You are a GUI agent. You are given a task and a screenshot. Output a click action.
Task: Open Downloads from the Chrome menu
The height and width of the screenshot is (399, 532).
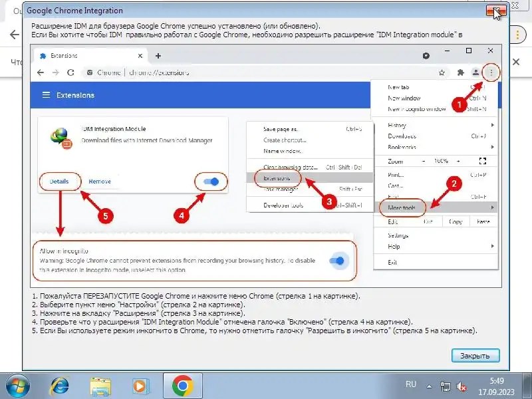coord(436,136)
